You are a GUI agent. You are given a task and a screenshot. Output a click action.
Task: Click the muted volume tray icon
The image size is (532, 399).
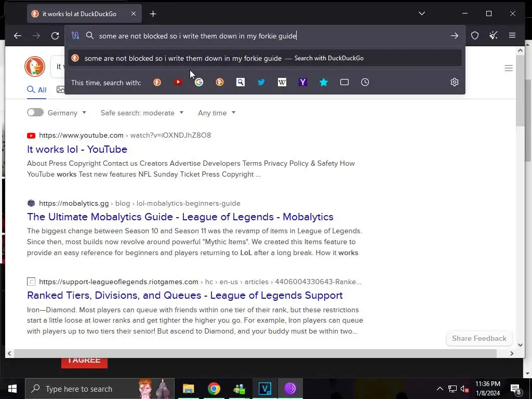tap(464, 389)
